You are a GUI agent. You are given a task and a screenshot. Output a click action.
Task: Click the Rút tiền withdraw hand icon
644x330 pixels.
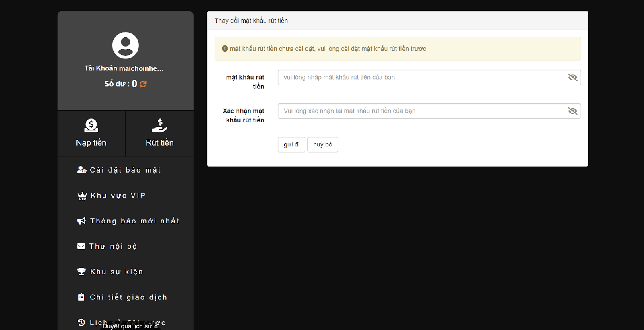click(x=159, y=126)
